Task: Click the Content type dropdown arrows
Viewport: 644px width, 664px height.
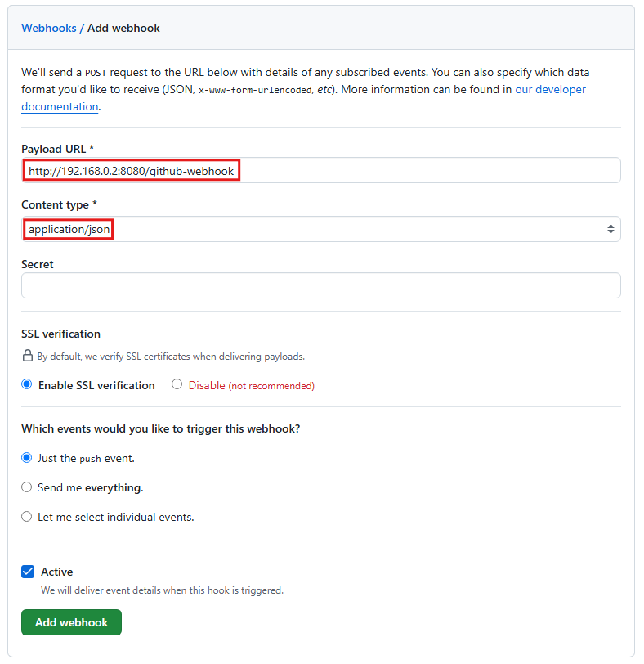Action: click(x=610, y=229)
